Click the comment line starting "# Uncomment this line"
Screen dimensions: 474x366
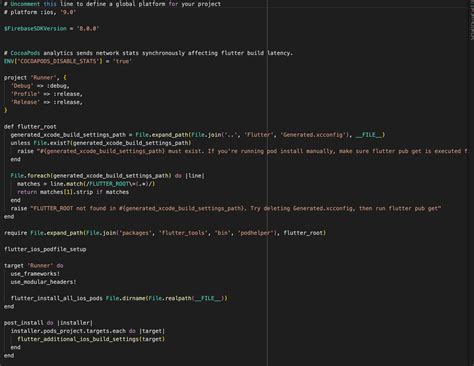point(112,4)
